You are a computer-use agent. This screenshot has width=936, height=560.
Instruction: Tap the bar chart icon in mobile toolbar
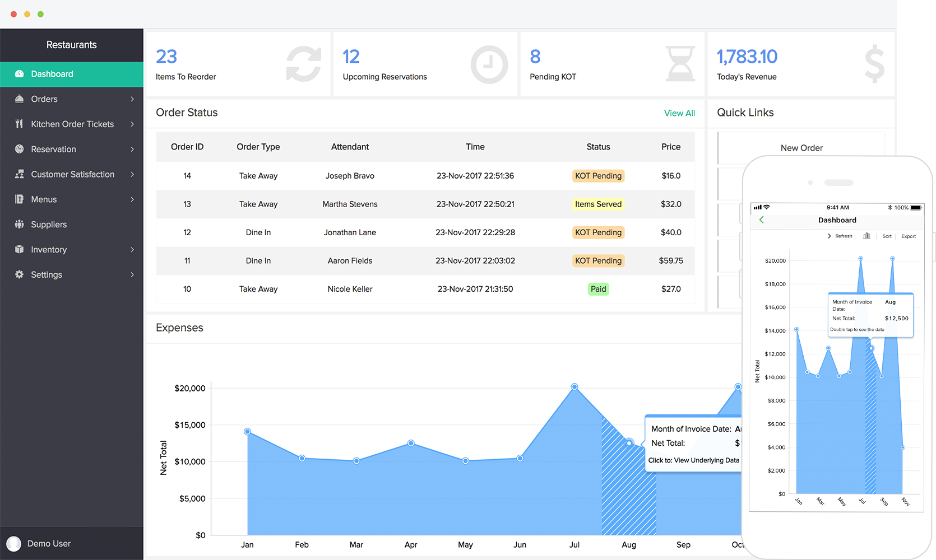[x=867, y=236]
